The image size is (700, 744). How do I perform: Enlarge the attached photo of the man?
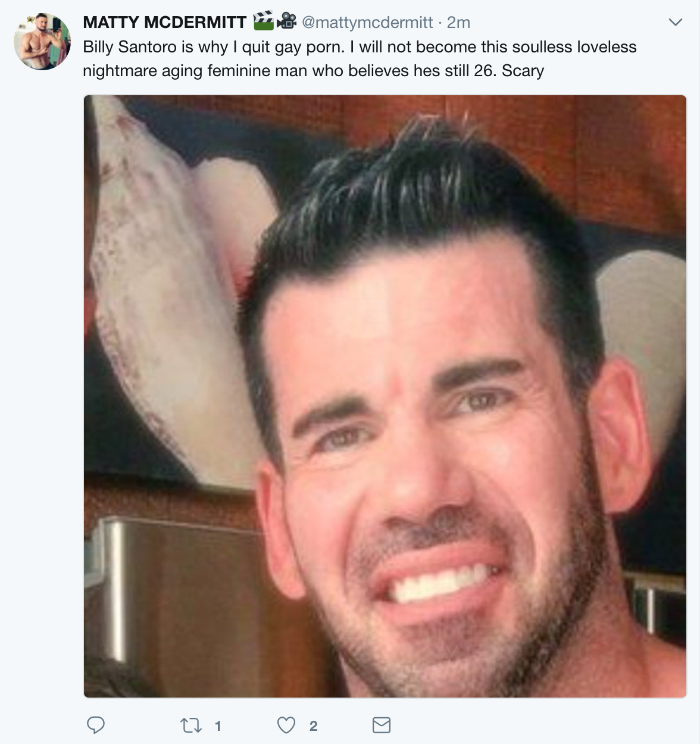385,396
